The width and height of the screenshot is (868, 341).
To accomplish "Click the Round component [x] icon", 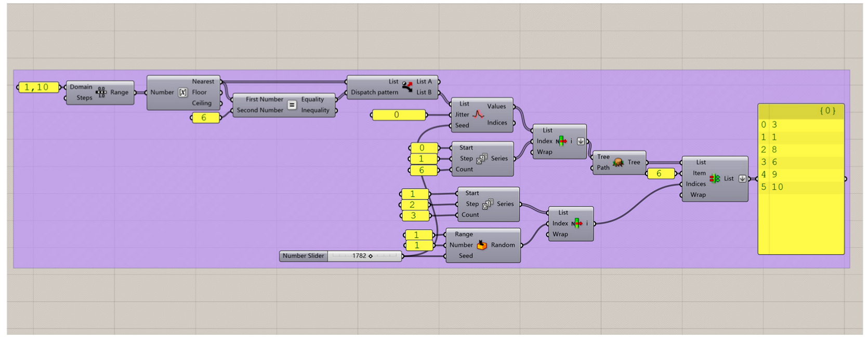I will tap(182, 93).
